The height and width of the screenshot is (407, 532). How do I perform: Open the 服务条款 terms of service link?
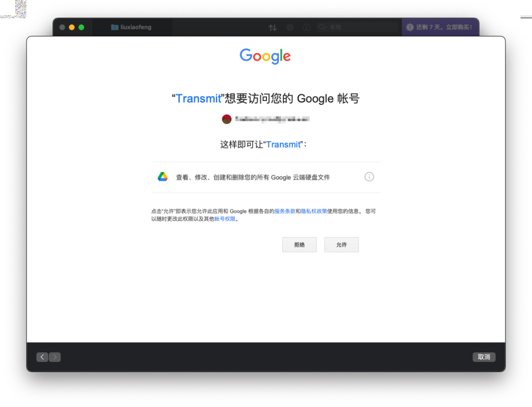click(x=285, y=211)
